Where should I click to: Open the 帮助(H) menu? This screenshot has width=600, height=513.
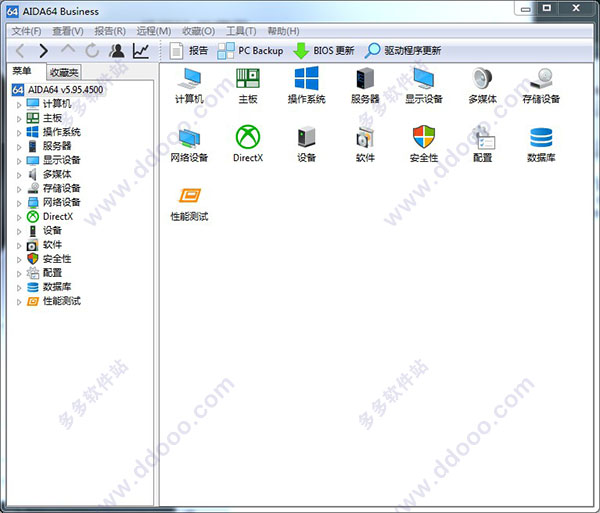click(283, 31)
